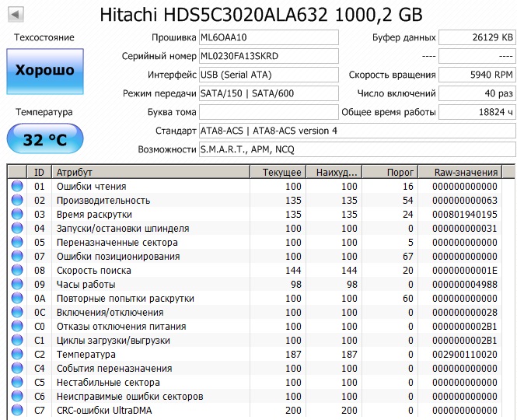Click status icon for C0 Отказы отключения питания
Screen dimensions: 517x420
[17, 326]
